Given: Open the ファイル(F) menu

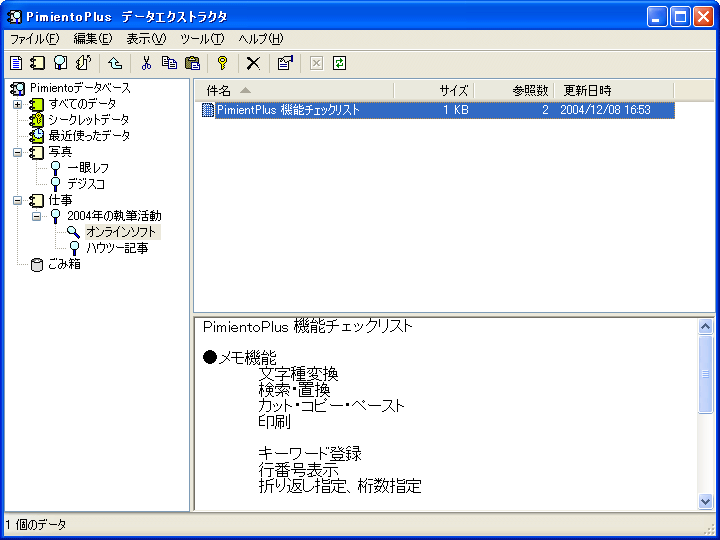Looking at the screenshot, I should click(x=35, y=39).
